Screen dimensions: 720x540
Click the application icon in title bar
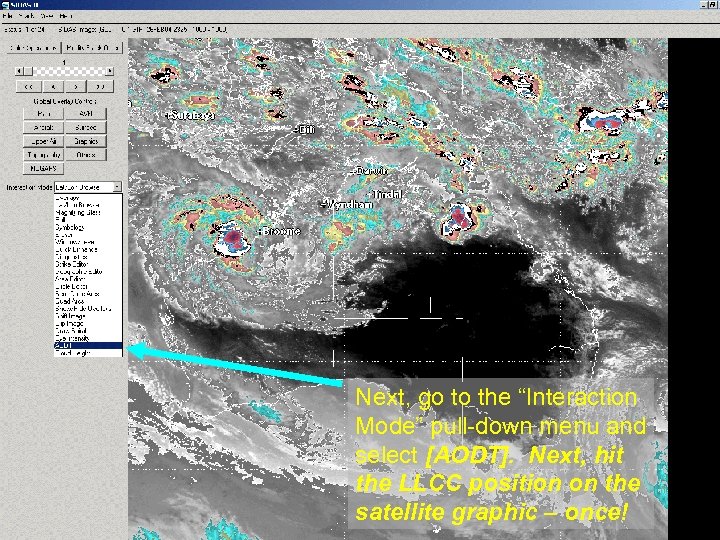[x=5, y=4]
